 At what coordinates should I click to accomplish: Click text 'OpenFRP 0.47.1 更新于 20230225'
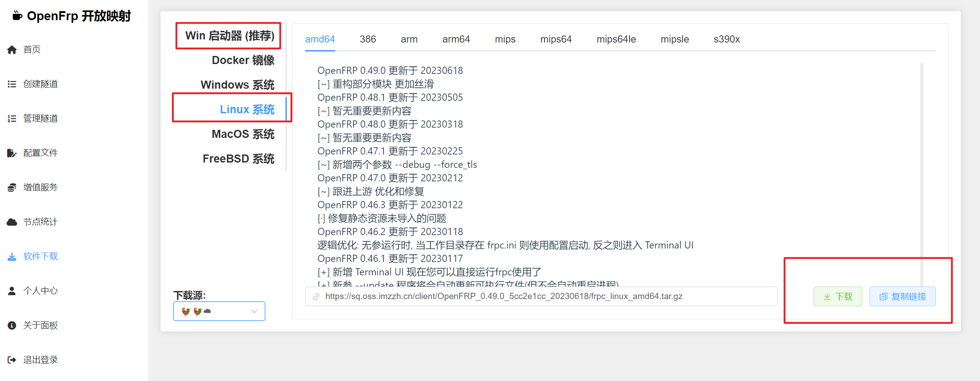(390, 151)
